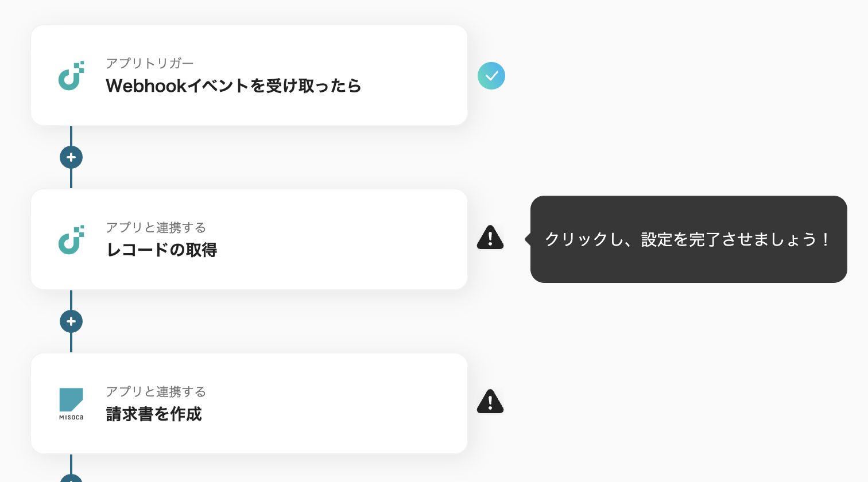Click the アプリトリガー label
Viewport: 868px width, 482px height.
tap(149, 63)
